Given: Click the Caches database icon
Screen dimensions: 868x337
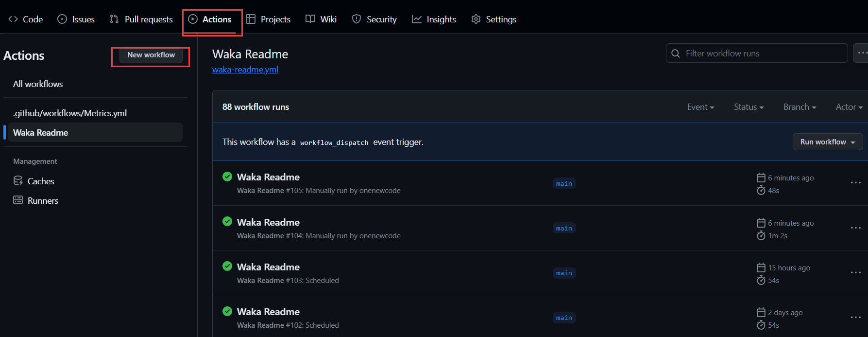Looking at the screenshot, I should pyautogui.click(x=18, y=180).
